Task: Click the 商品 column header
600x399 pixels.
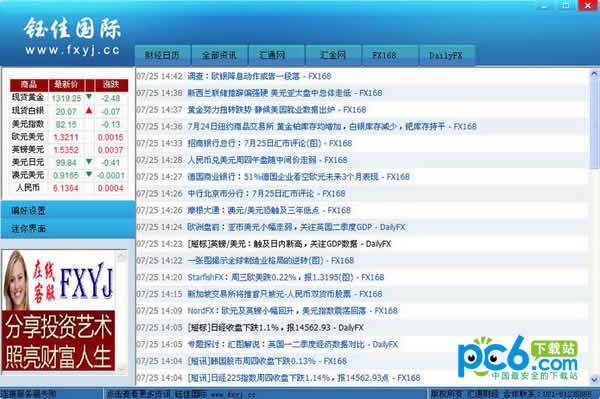Action: (29, 85)
